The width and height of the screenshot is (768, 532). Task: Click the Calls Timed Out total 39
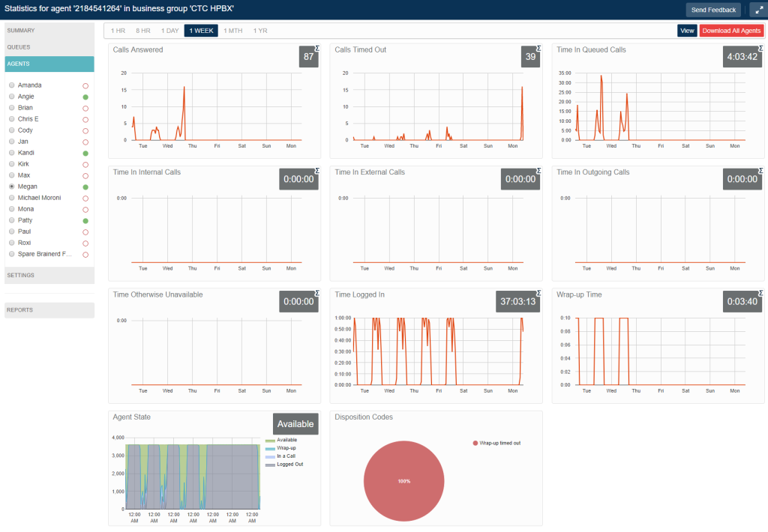pyautogui.click(x=530, y=57)
